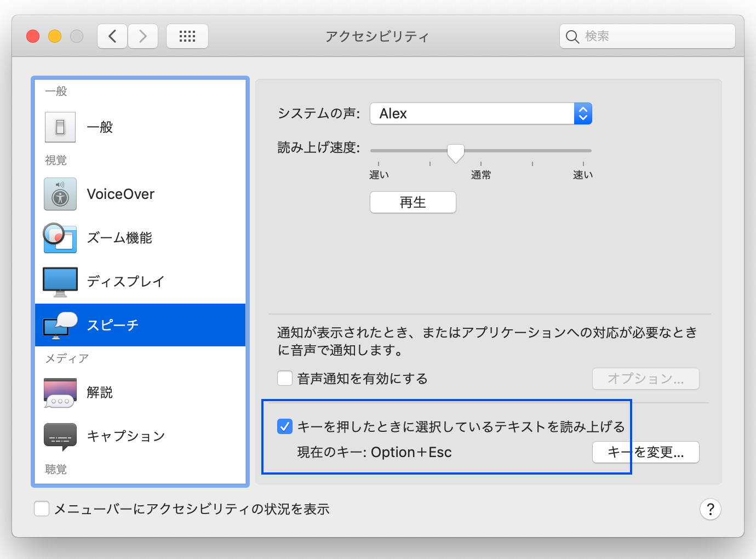Click the アクセシビリティ window title
The height and width of the screenshot is (559, 756).
[377, 36]
